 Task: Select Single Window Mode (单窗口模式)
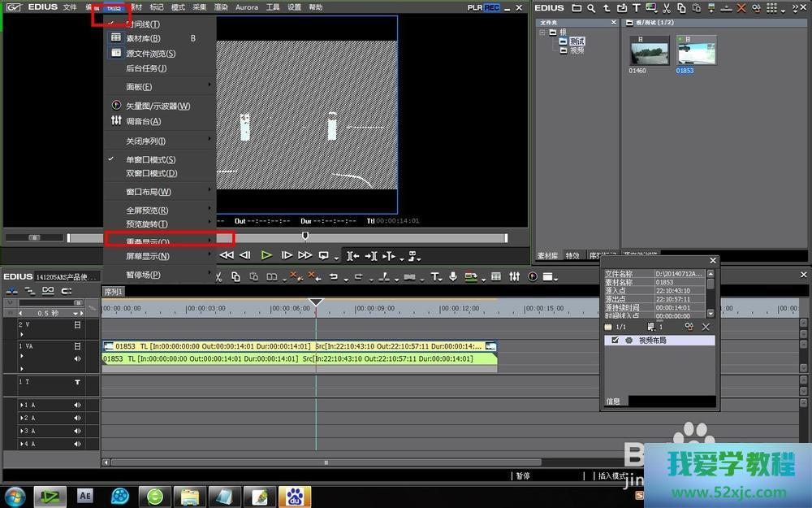tap(150, 159)
